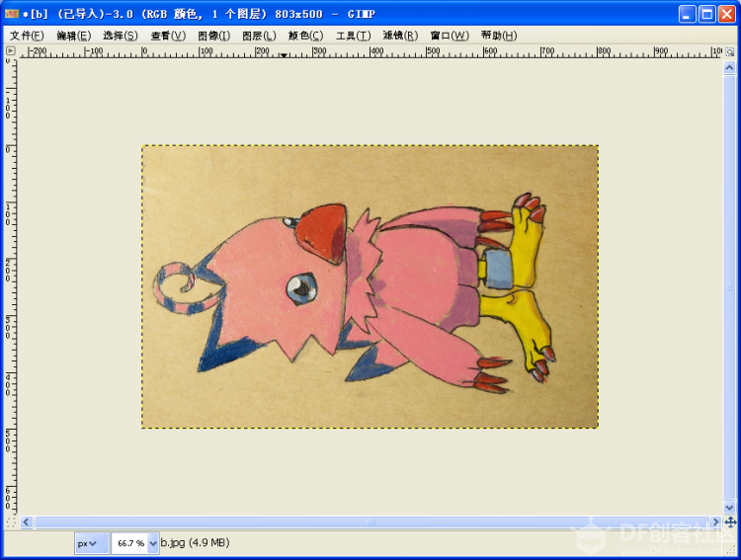
Task: Click the horizontal scrollbar right arrow
Action: tap(715, 522)
